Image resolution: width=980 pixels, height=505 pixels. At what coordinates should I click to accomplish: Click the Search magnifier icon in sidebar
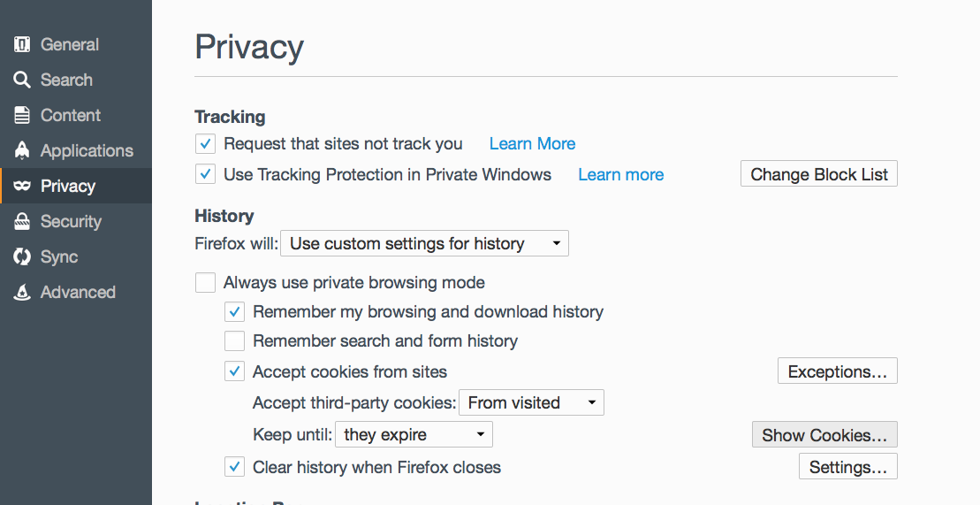click(22, 80)
